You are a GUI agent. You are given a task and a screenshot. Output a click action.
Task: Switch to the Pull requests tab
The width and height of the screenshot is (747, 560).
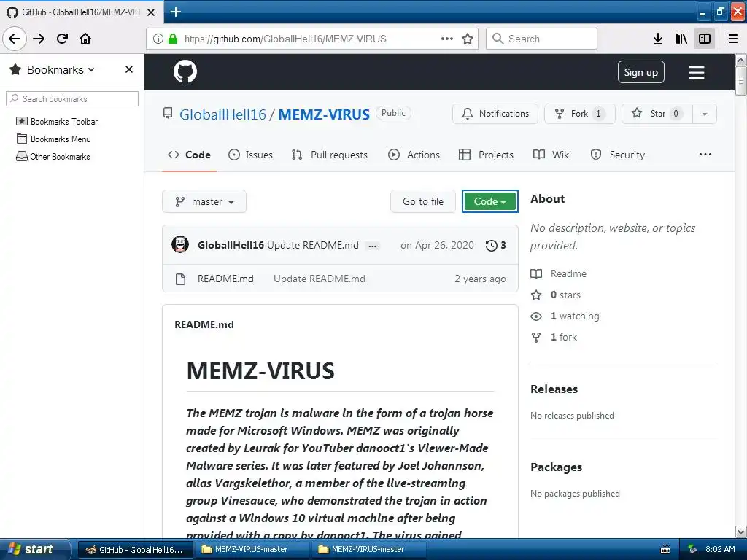(330, 155)
